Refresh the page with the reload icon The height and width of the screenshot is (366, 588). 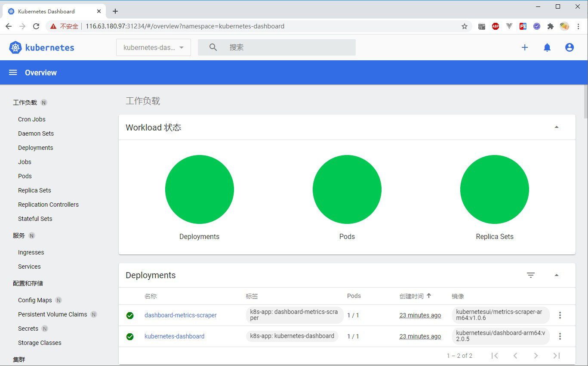click(36, 26)
